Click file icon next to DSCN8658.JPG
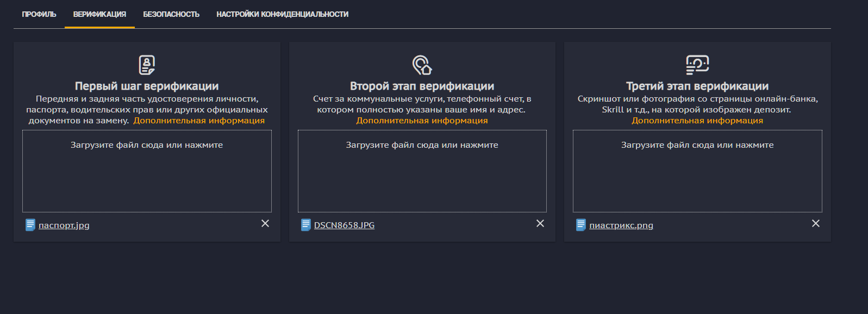 tap(306, 225)
